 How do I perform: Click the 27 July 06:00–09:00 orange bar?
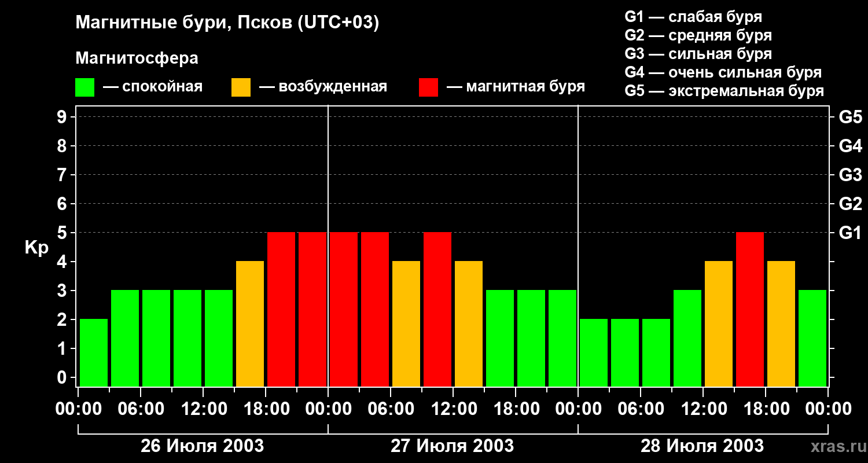[x=406, y=324]
